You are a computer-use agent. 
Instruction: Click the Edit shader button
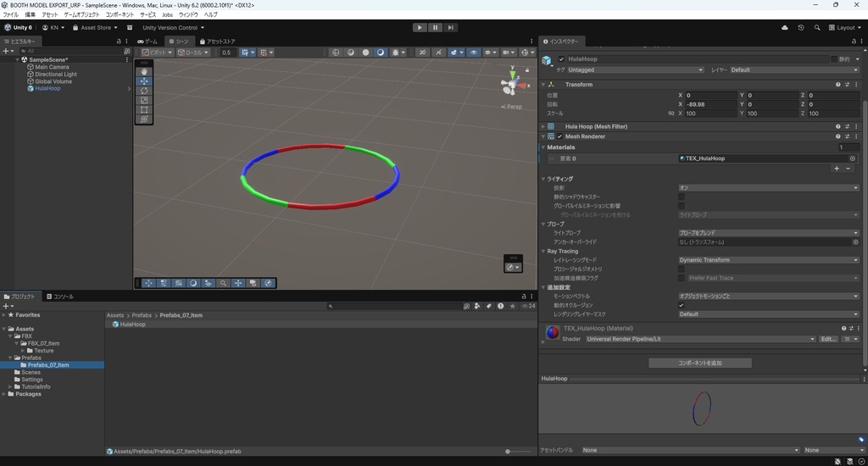(828, 339)
